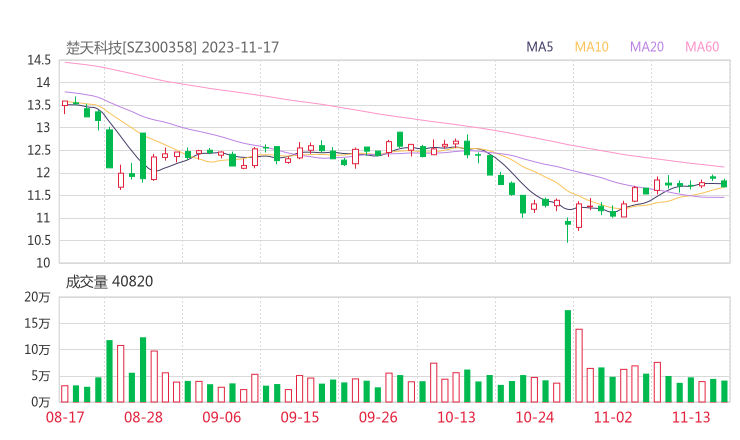
Task: Click the tallest red hollow volume bar
Action: point(579,365)
